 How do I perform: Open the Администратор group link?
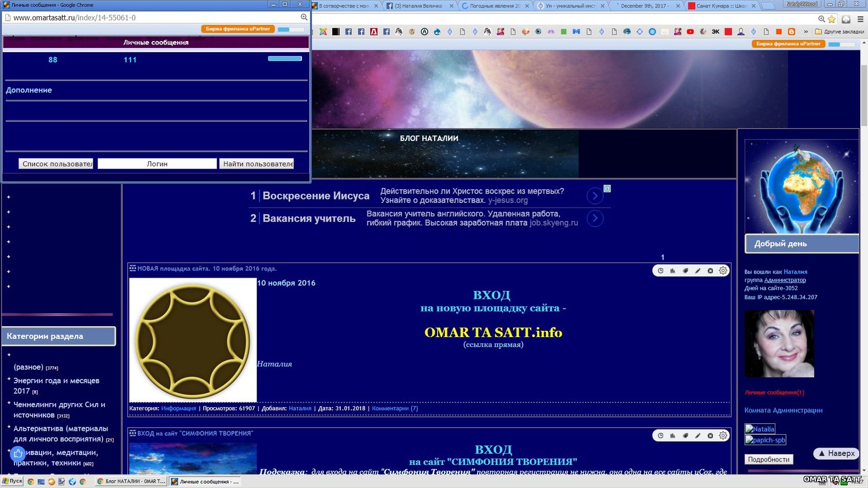click(785, 280)
